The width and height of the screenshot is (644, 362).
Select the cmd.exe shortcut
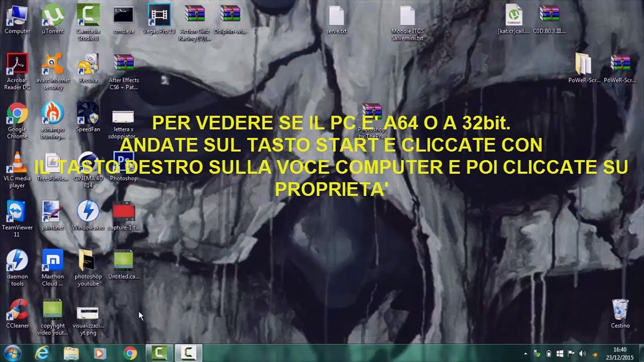[124, 19]
